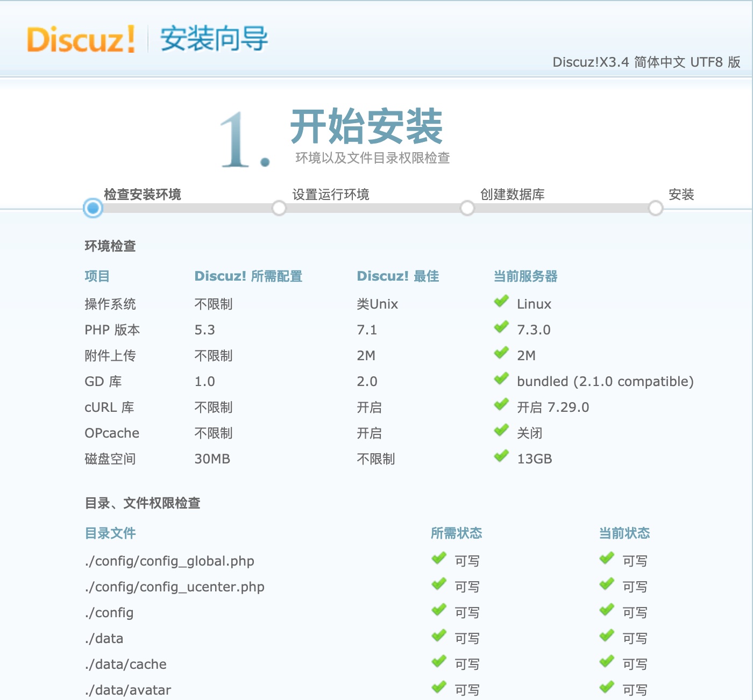Click the ./data directory path
The image size is (753, 700).
(104, 638)
